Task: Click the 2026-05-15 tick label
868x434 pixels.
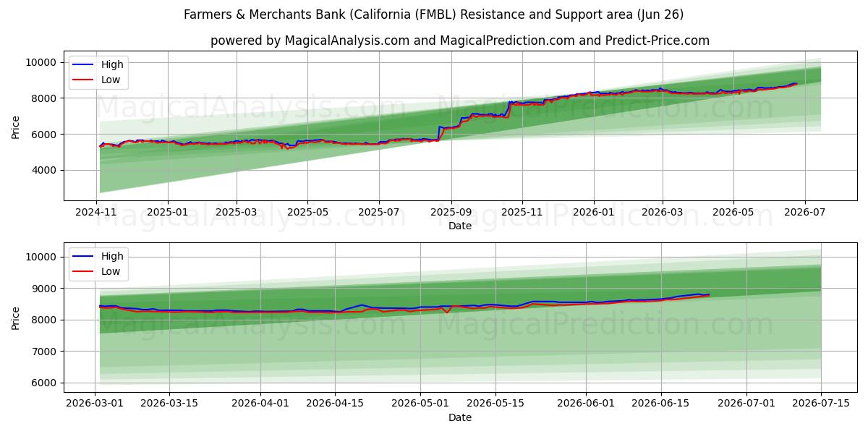Action: [x=495, y=404]
